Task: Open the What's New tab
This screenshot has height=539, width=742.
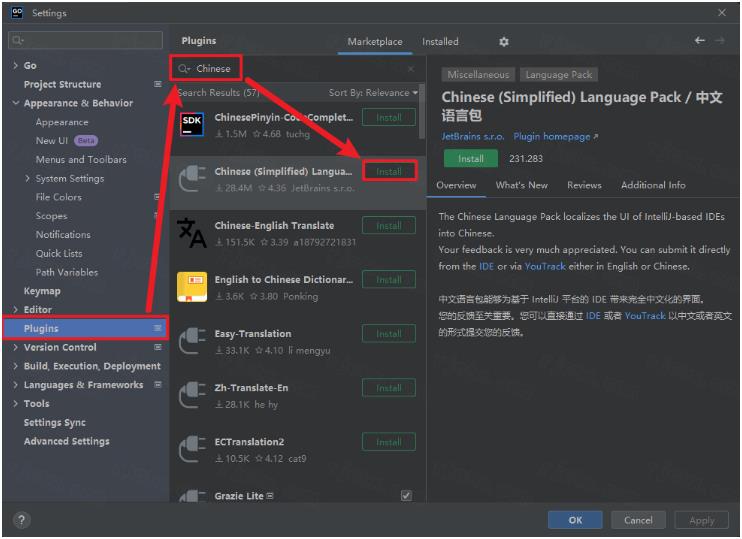Action: [521, 185]
